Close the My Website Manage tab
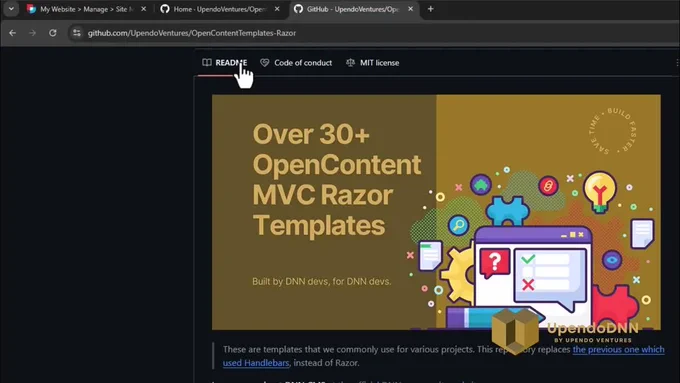 pos(144,9)
